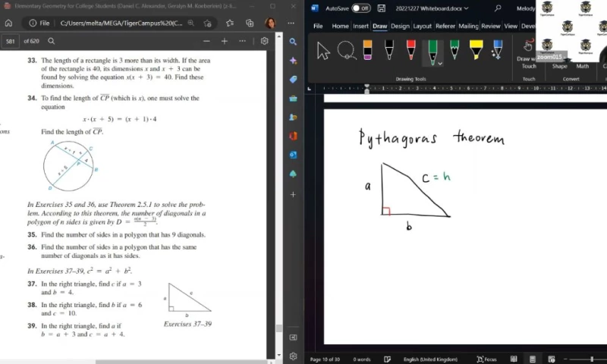This screenshot has width=607, height=364.
Task: Open Edge sidebar Outlook icon
Action: (x=293, y=155)
